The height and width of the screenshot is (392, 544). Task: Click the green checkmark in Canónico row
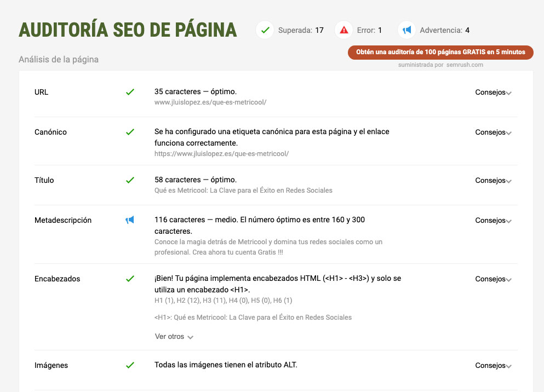(x=130, y=132)
